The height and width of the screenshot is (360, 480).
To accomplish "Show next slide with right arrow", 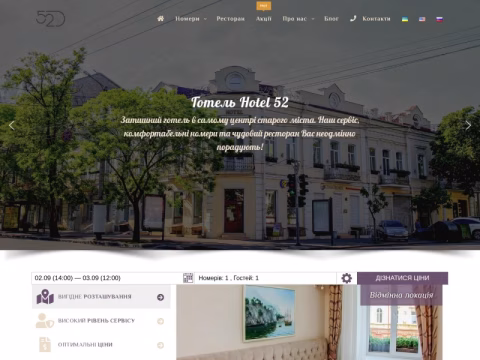I will tap(468, 125).
